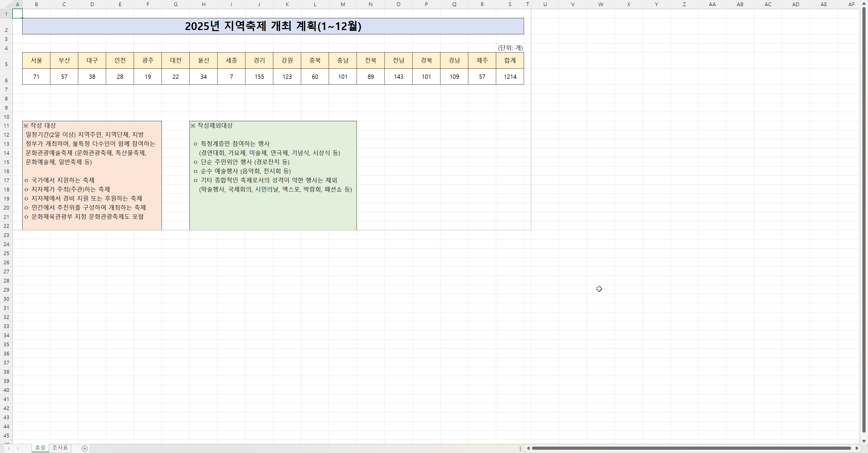
Task: Switch to the 조사표 sheet tab
Action: click(x=60, y=448)
